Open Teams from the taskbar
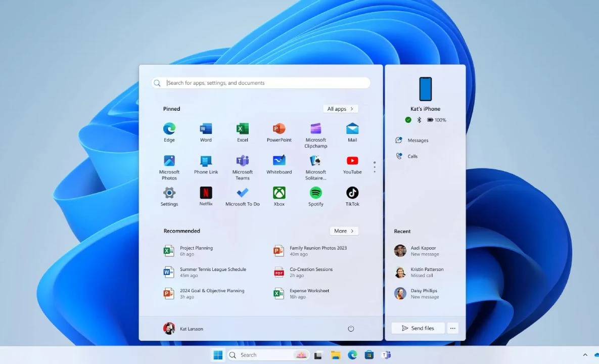The image size is (599, 364). [386, 355]
